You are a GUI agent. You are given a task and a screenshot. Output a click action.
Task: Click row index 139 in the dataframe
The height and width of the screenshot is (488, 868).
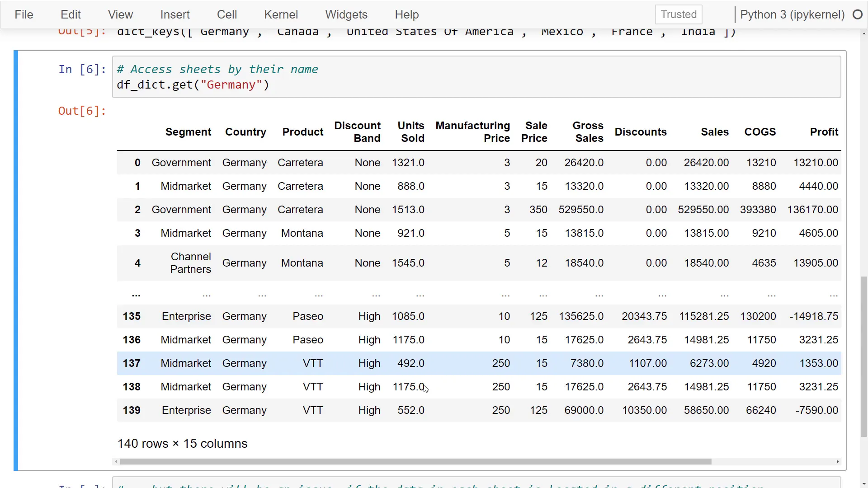tap(132, 410)
